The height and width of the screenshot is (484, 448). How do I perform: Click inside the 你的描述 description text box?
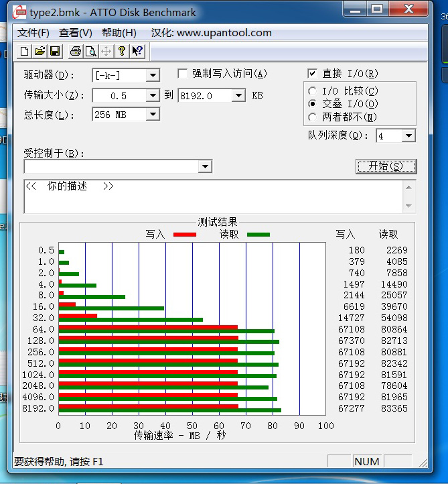click(x=214, y=196)
